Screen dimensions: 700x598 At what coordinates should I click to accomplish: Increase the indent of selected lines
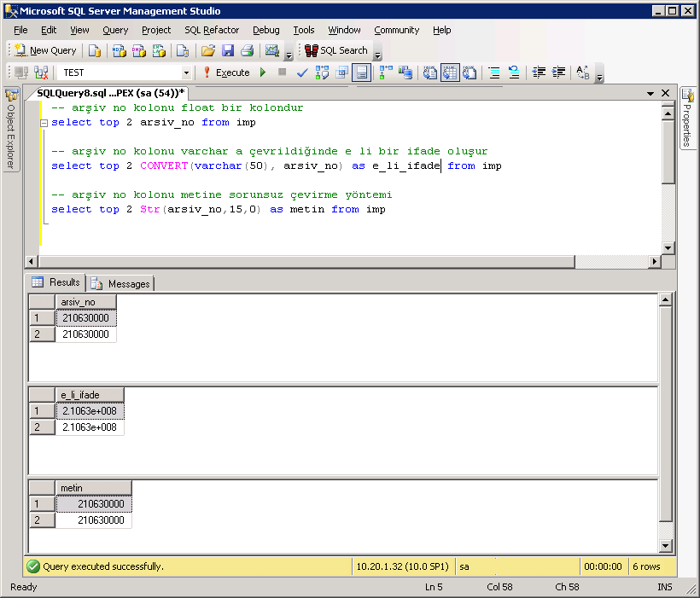[558, 73]
